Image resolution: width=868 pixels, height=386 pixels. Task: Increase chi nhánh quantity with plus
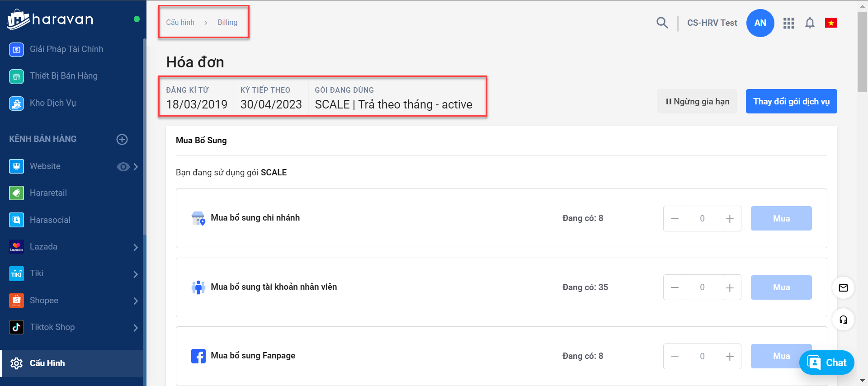(730, 219)
